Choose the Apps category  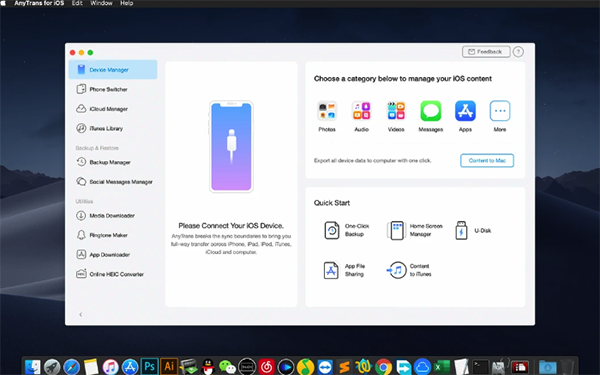pos(465,116)
